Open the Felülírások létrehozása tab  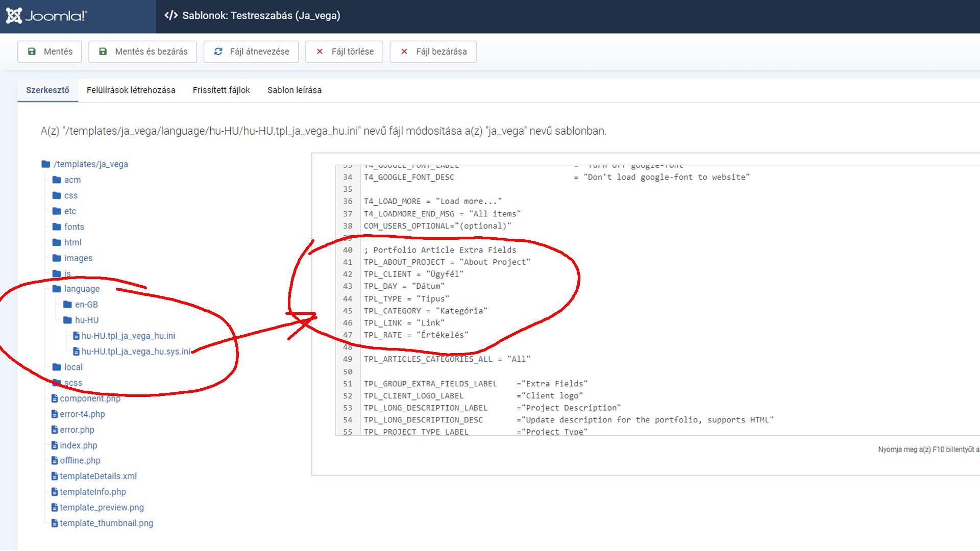pyautogui.click(x=131, y=90)
